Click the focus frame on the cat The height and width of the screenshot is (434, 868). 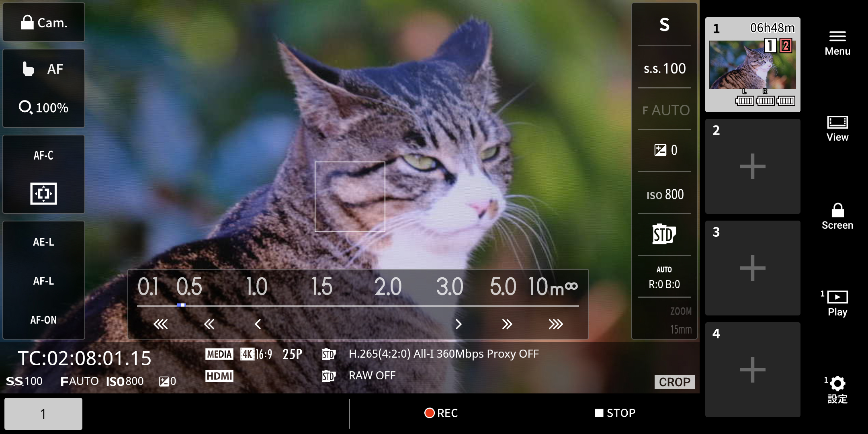[350, 197]
